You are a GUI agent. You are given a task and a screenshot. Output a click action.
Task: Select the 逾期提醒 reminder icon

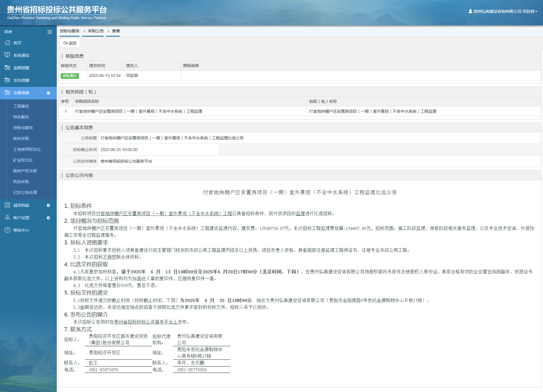7,67
